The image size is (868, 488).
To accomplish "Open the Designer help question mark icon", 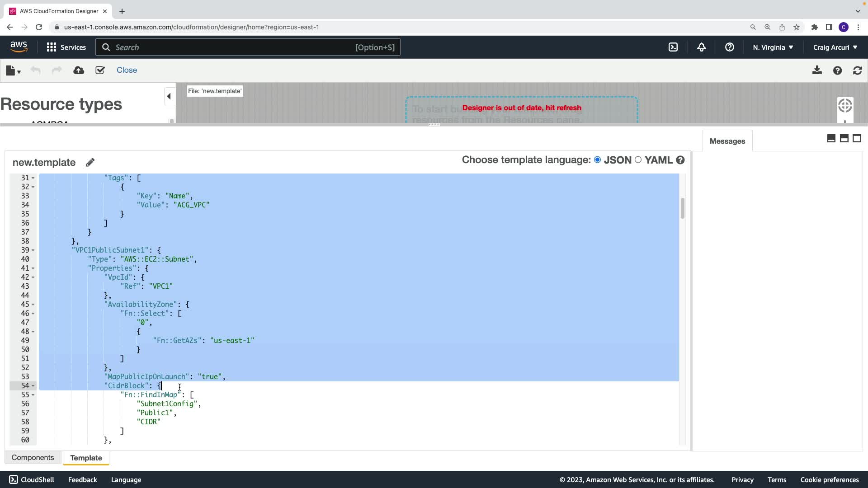I will [x=837, y=70].
